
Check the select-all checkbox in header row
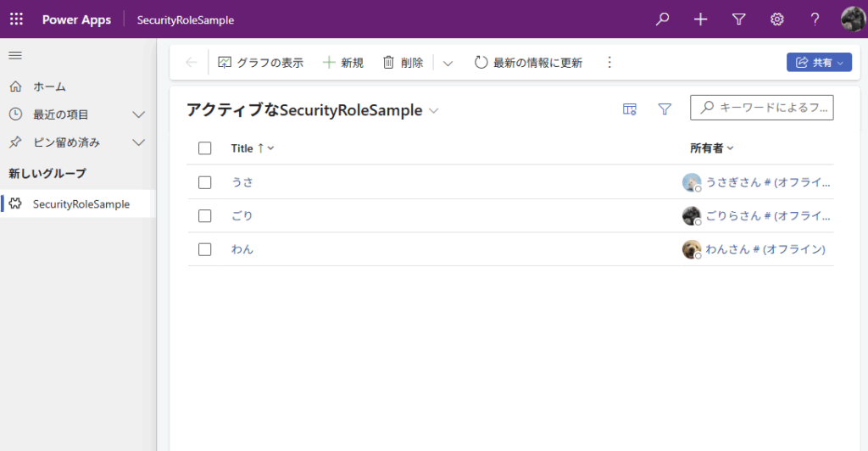[x=204, y=148]
